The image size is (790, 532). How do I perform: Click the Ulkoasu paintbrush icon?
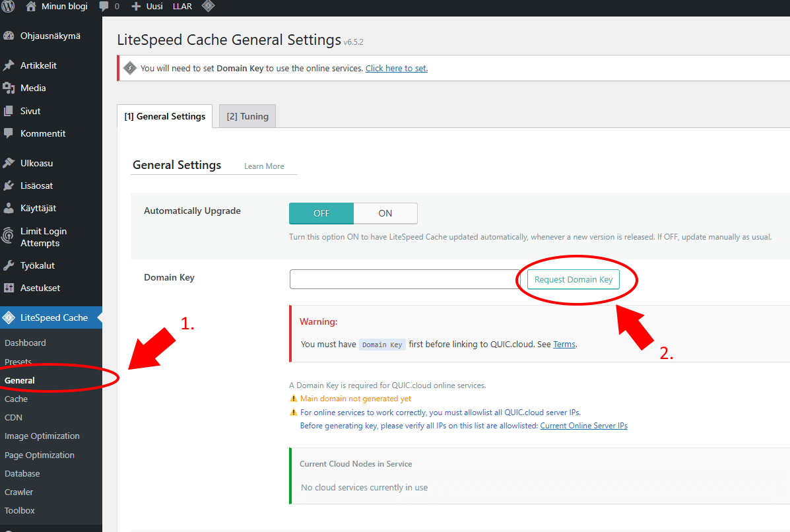pyautogui.click(x=9, y=163)
